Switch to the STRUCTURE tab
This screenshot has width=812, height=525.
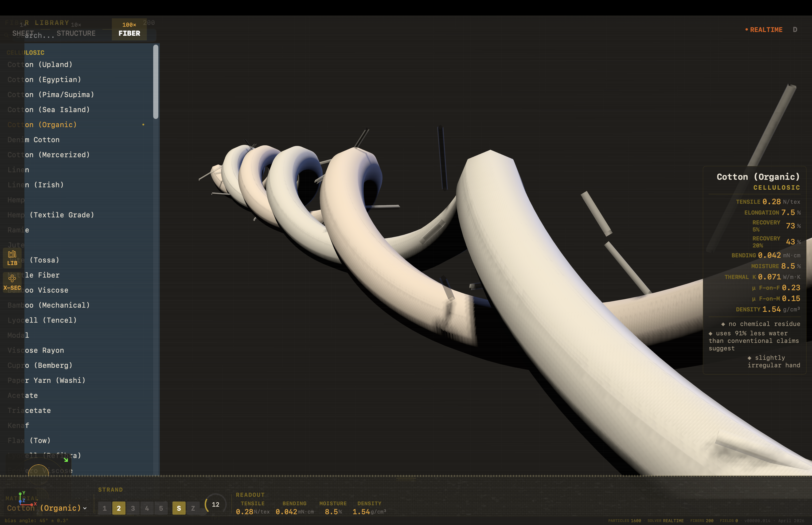pyautogui.click(x=76, y=33)
